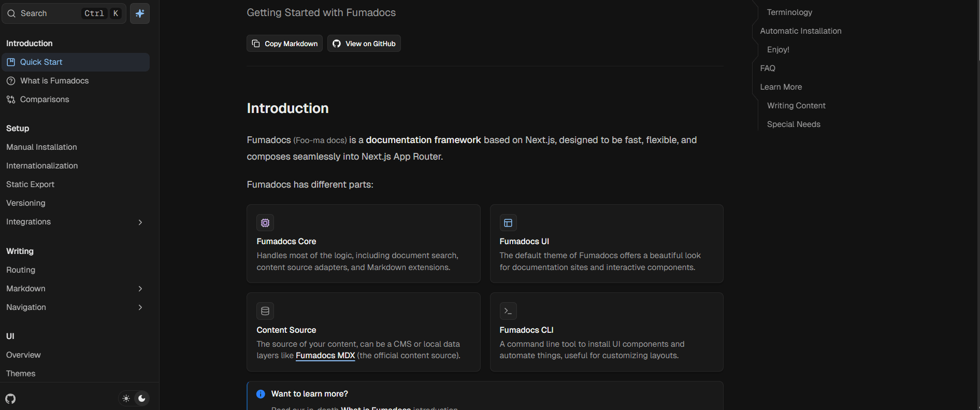Switch to dark theme moon icon
The height and width of the screenshot is (410, 980).
141,399
